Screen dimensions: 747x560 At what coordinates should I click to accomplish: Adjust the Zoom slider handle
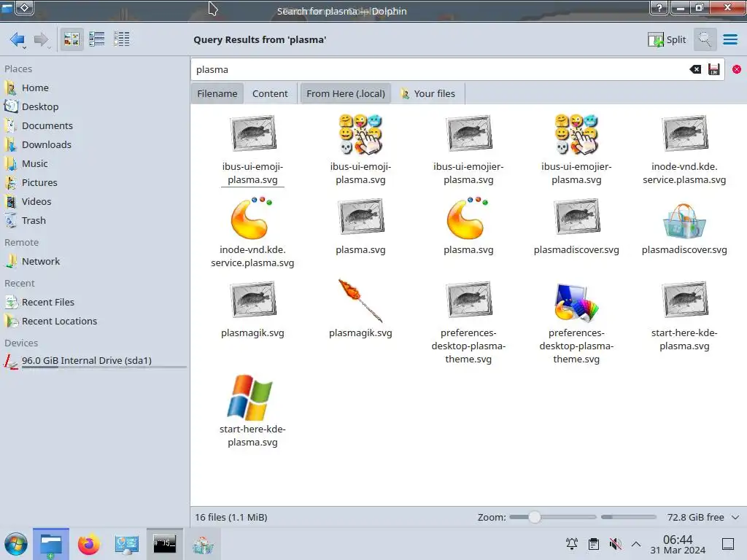(x=535, y=517)
